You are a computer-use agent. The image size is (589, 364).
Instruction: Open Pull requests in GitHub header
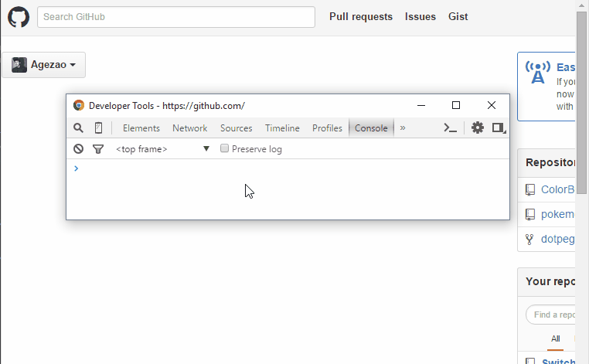tap(361, 16)
